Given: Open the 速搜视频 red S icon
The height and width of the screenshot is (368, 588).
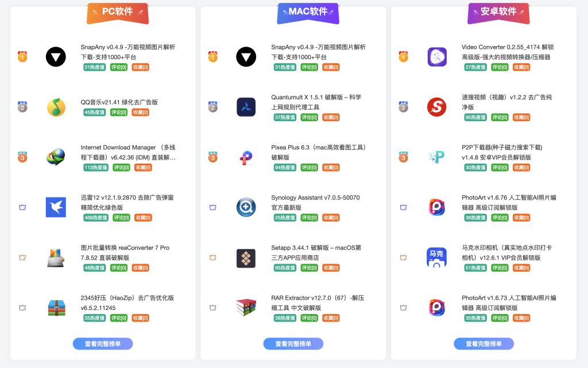Looking at the screenshot, I should point(437,107).
